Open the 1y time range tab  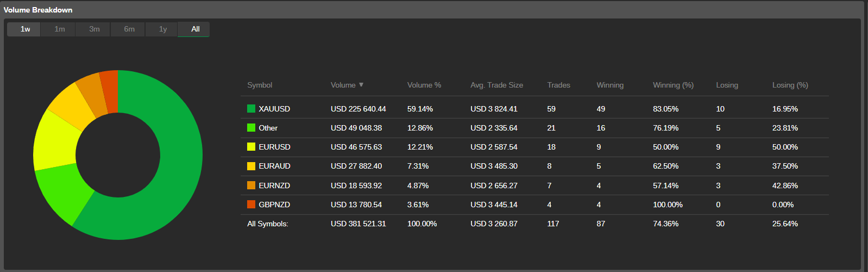pos(163,29)
